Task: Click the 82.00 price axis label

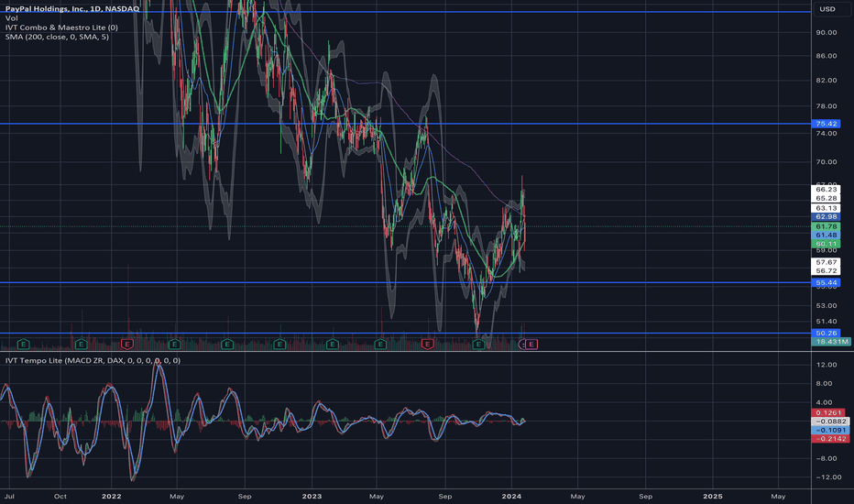Action: click(x=827, y=80)
